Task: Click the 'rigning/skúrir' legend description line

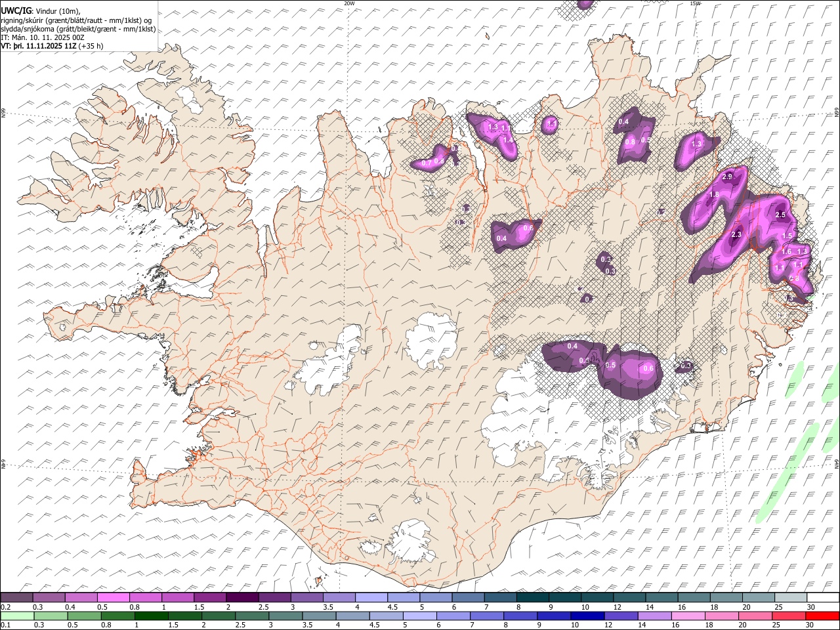Action: coord(76,20)
